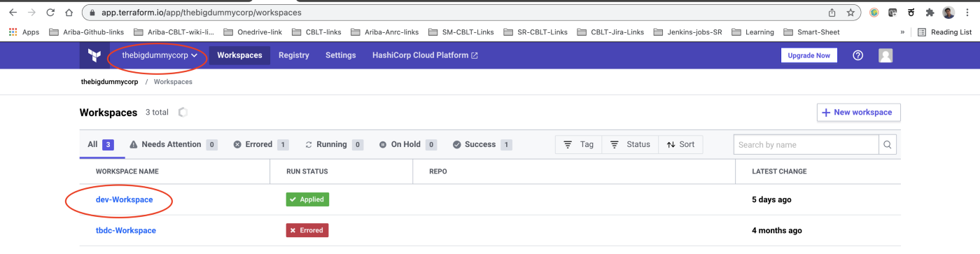The width and height of the screenshot is (980, 254).
Task: Open the Reading List
Action: click(945, 32)
